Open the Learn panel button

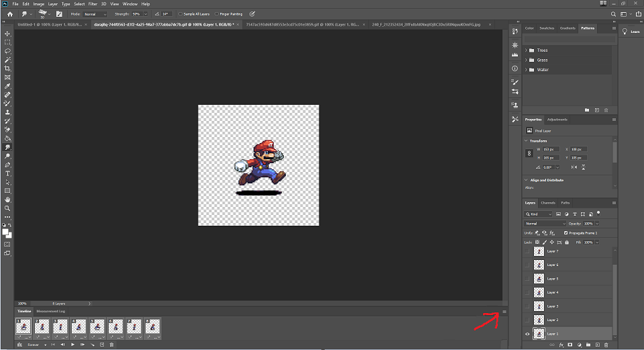click(x=631, y=32)
